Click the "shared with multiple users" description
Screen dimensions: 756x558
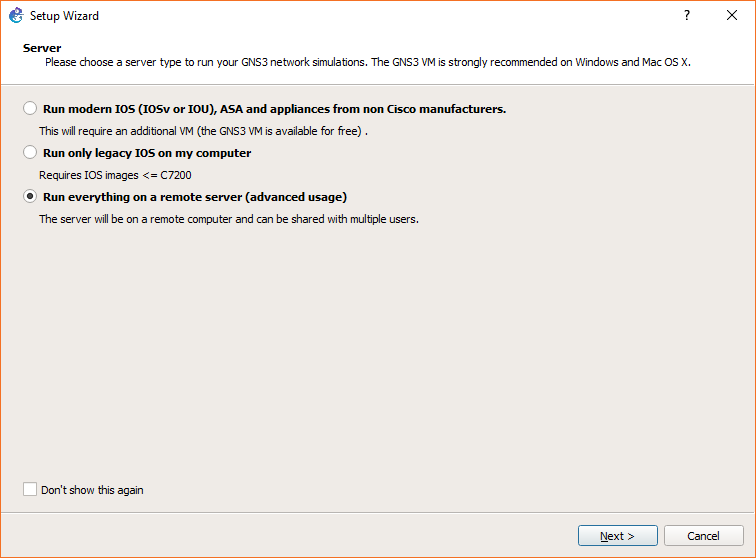point(228,219)
